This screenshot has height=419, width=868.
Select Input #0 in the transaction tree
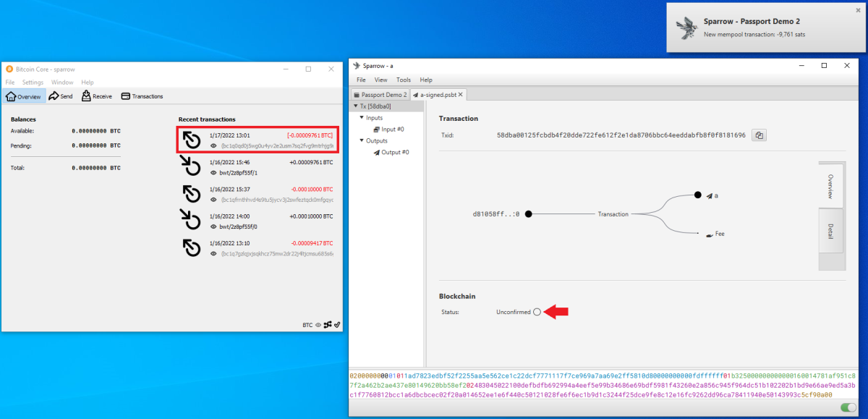387,129
